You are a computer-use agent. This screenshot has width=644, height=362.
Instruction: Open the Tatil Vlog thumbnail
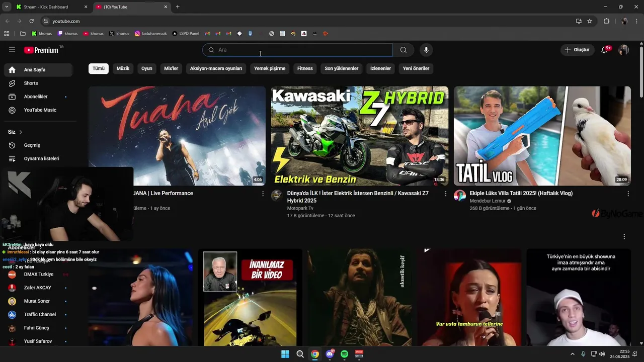[542, 136]
